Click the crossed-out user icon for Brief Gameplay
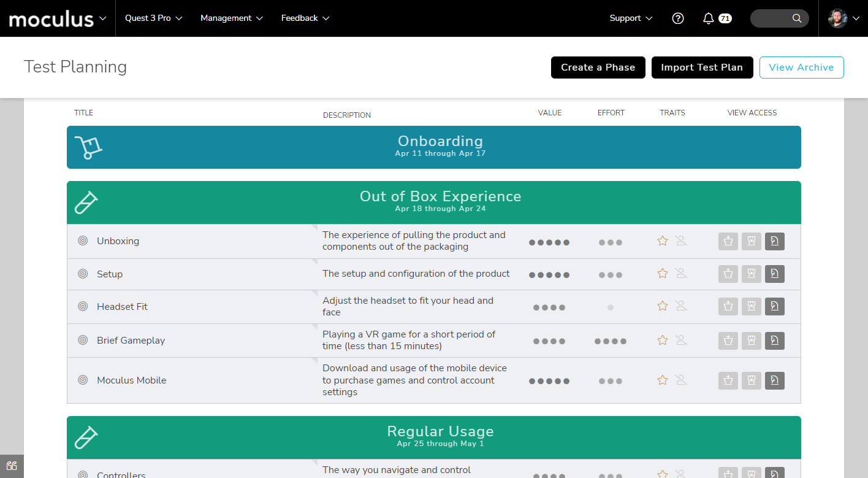This screenshot has height=478, width=868. coord(681,340)
